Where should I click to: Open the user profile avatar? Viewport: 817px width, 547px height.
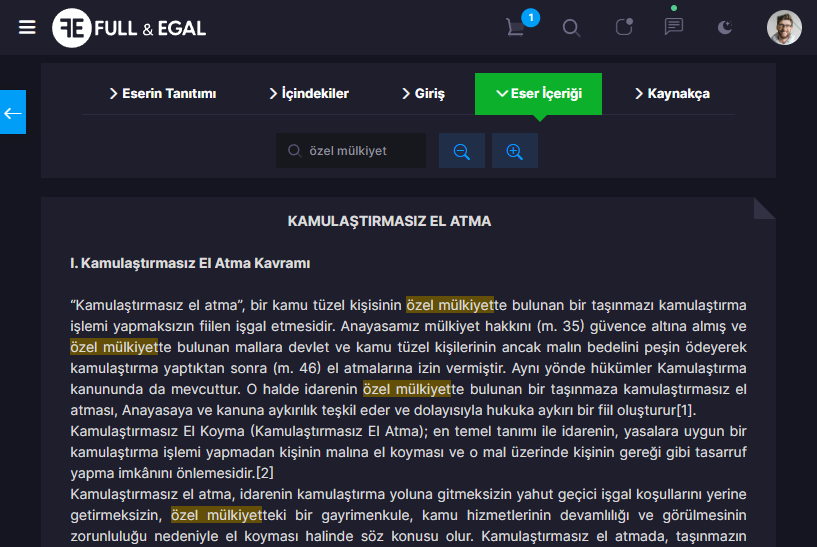[784, 28]
